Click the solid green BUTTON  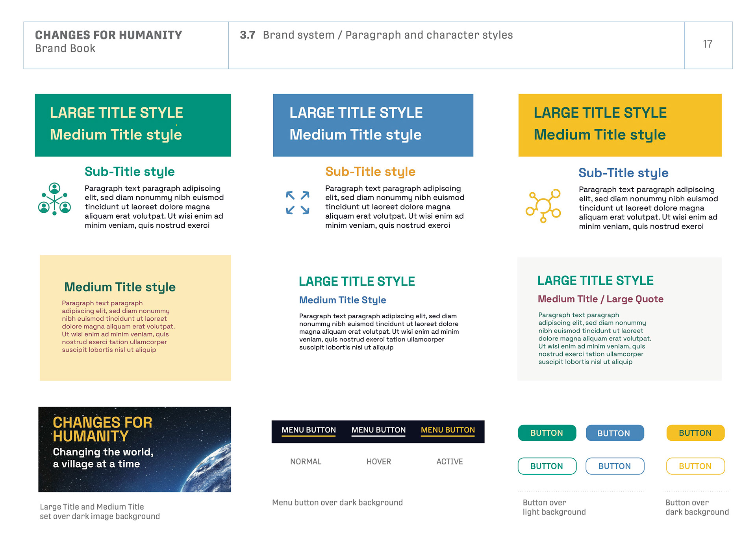tap(547, 433)
